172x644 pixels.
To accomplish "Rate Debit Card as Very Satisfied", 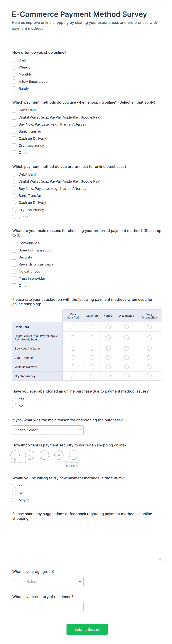I will (x=73, y=327).
